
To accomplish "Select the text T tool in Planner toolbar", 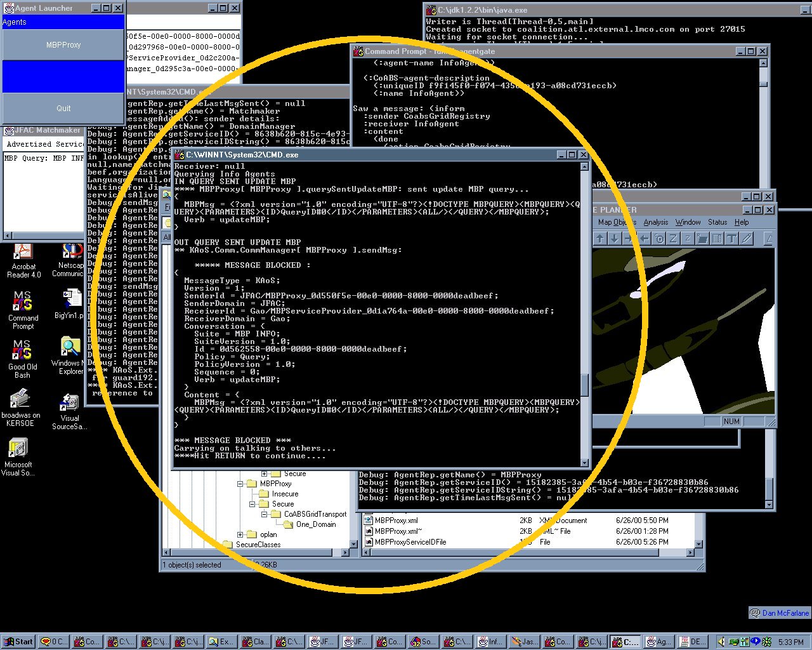I will (731, 239).
